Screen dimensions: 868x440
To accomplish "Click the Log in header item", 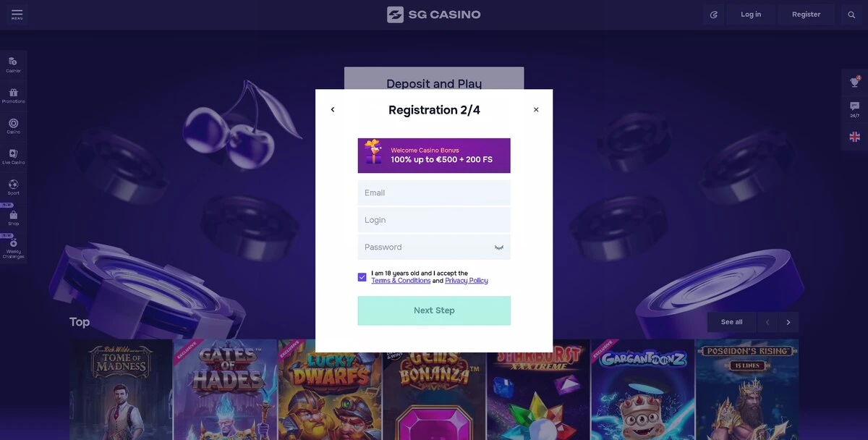I will point(751,14).
